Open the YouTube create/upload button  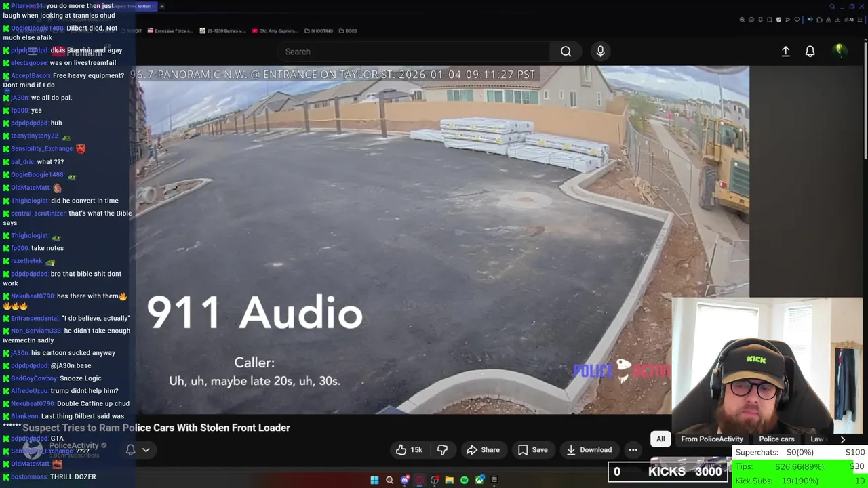pyautogui.click(x=785, y=52)
